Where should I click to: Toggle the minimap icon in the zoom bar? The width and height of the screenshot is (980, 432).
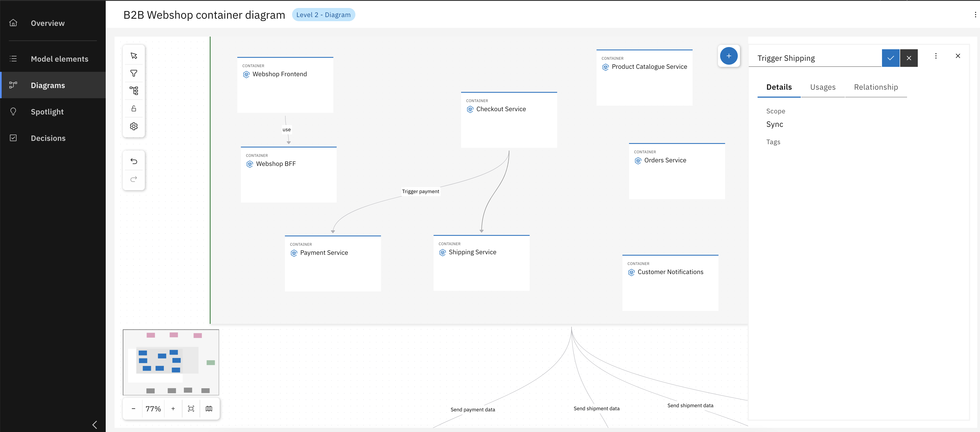(209, 408)
